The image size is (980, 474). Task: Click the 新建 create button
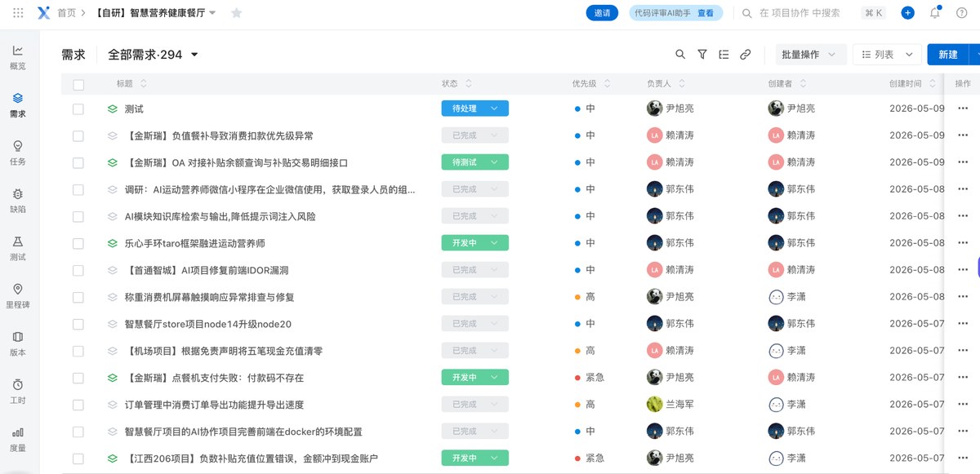947,55
